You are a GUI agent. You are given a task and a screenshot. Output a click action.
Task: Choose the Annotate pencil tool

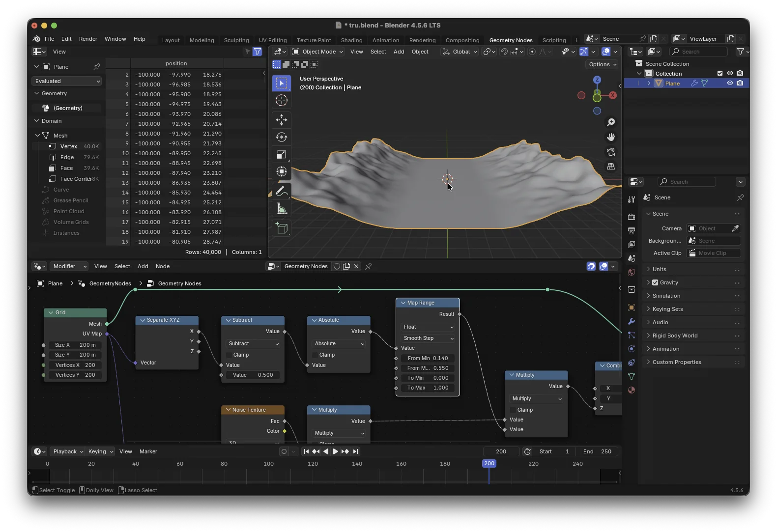[x=282, y=191]
